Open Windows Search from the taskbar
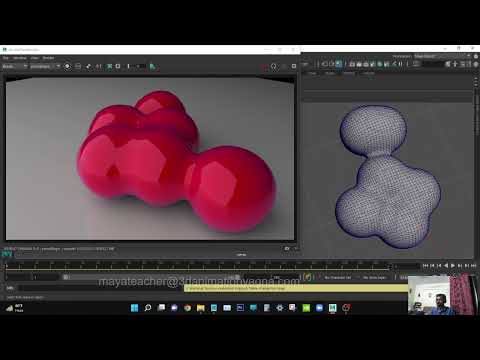The image size is (480, 360). click(148, 308)
